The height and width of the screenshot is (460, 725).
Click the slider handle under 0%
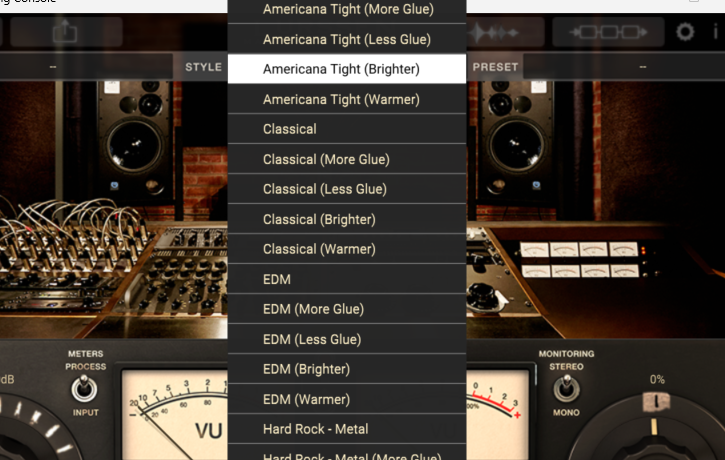coord(656,401)
